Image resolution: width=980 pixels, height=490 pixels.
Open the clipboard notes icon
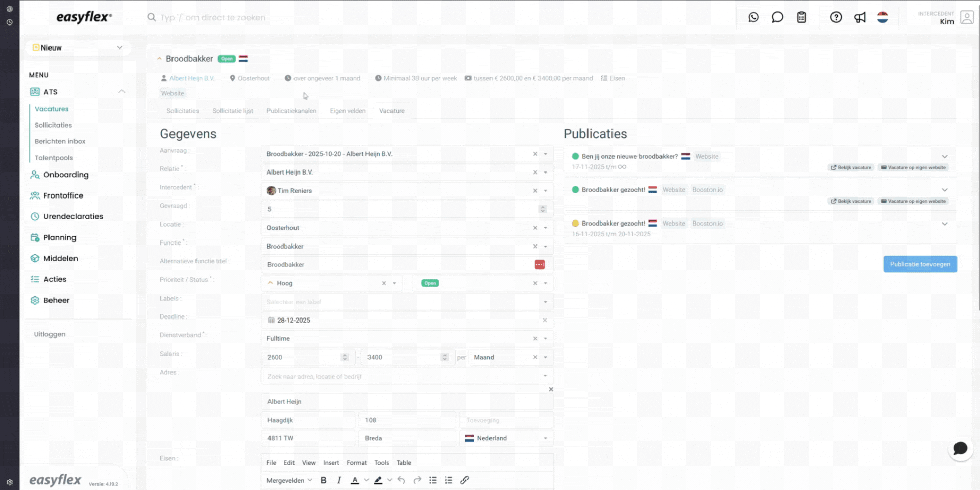click(801, 17)
